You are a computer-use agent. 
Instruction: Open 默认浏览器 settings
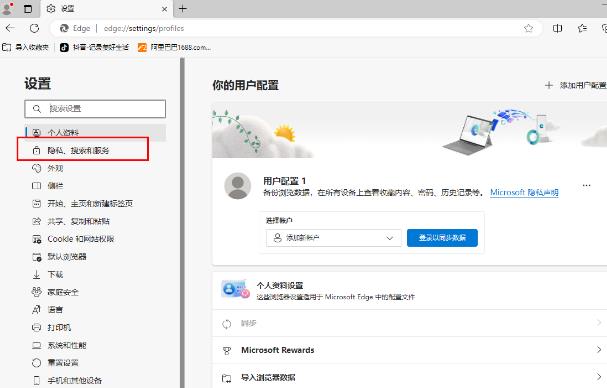click(x=59, y=257)
